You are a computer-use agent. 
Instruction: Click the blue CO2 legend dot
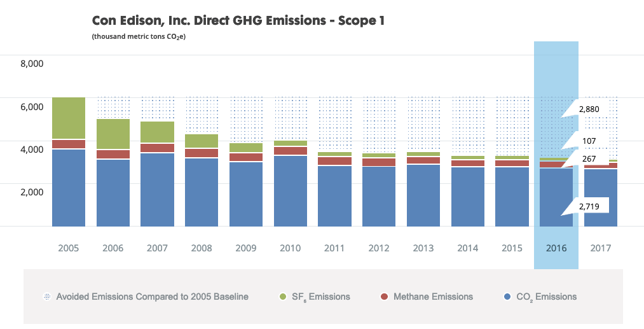click(507, 297)
